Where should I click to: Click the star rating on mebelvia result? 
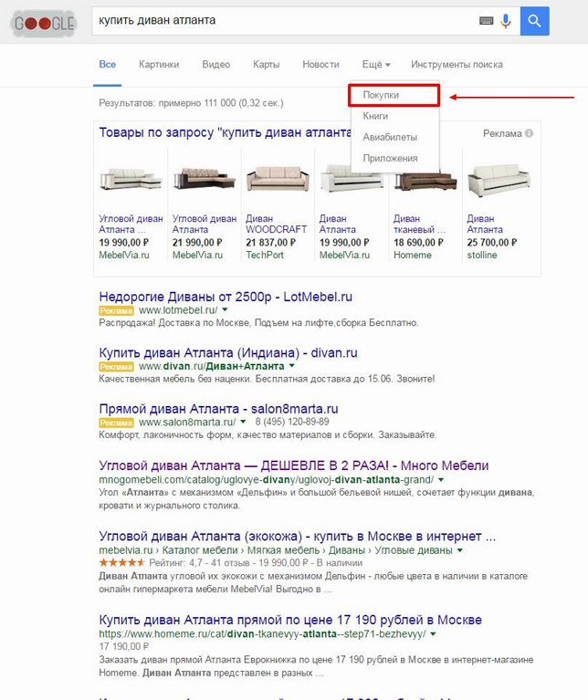121,562
